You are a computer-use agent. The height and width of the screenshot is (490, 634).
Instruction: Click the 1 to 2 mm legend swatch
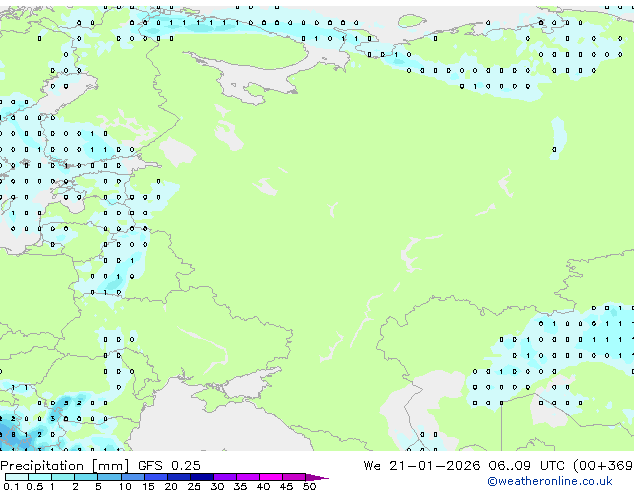pyautogui.click(x=63, y=477)
